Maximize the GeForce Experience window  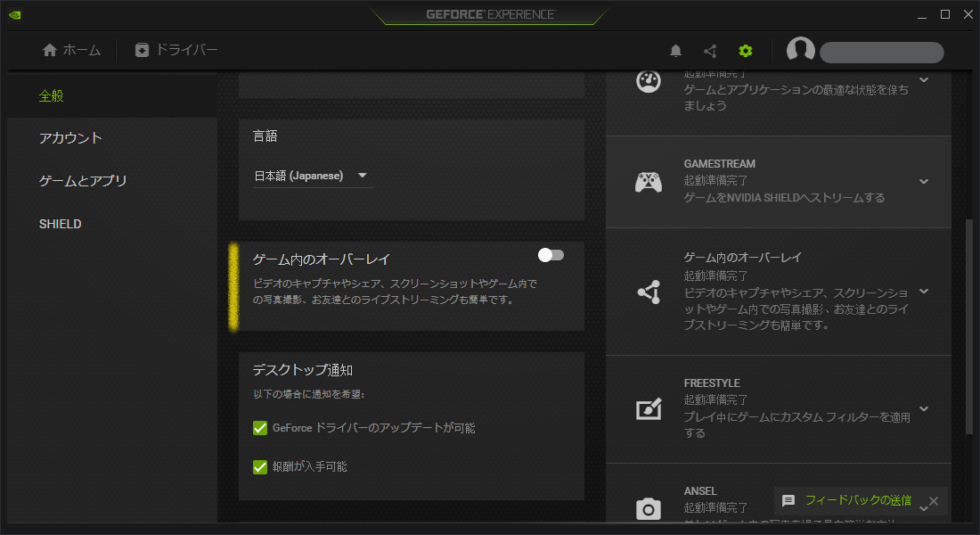[945, 14]
